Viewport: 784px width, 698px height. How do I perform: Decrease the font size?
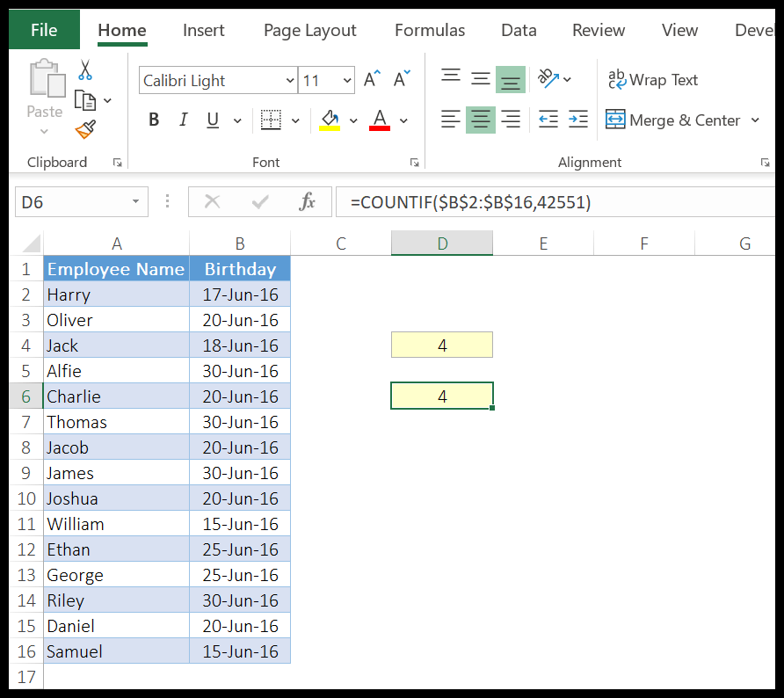tap(400, 78)
